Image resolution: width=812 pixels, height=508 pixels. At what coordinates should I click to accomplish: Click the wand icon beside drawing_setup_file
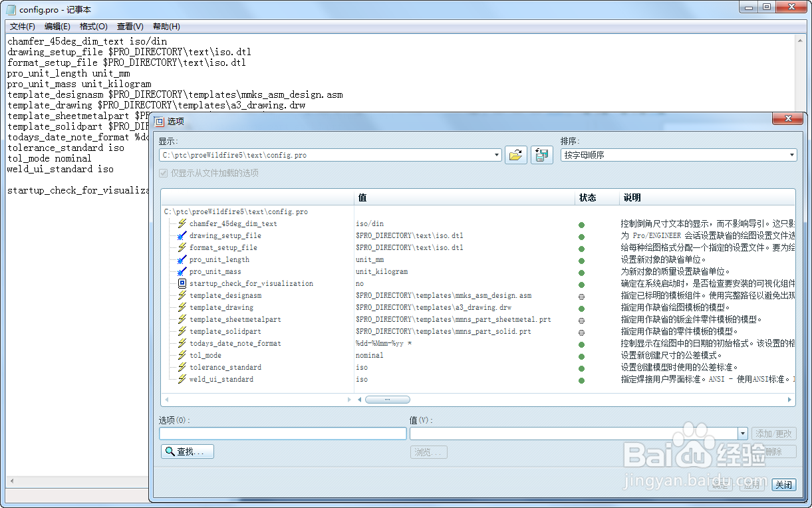[182, 235]
